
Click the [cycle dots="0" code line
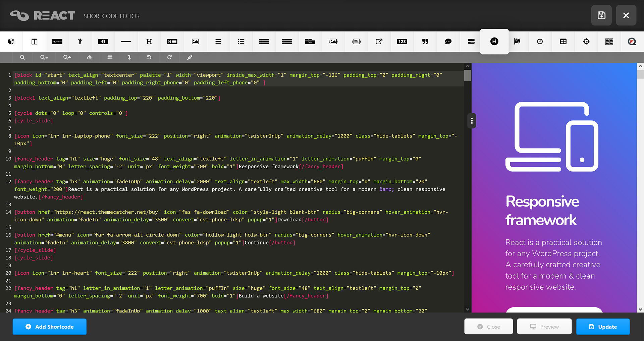[x=71, y=113]
